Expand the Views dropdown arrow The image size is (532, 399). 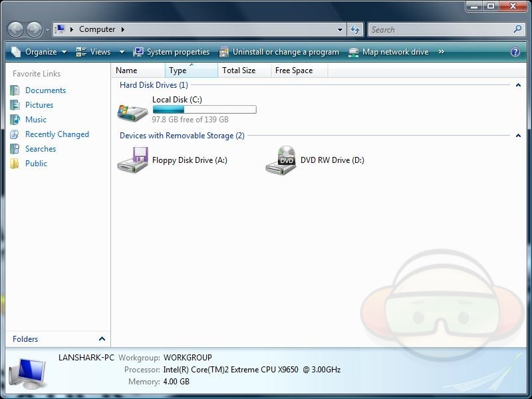pos(122,52)
